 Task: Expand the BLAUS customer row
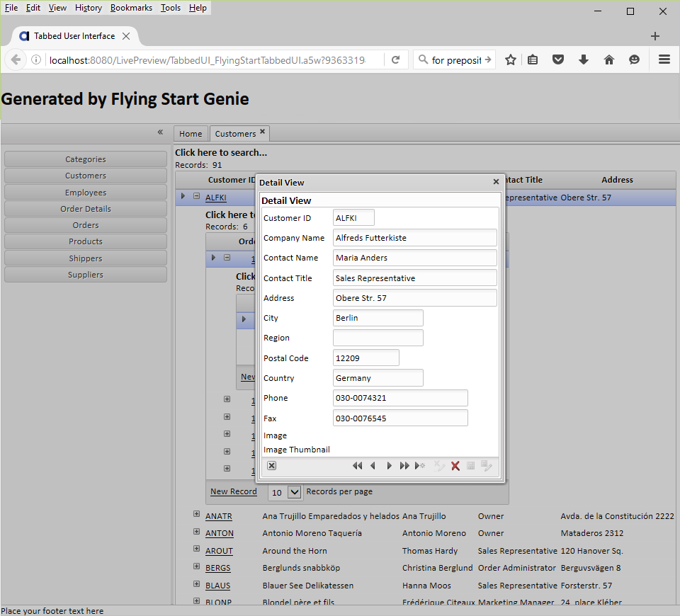pos(196,584)
